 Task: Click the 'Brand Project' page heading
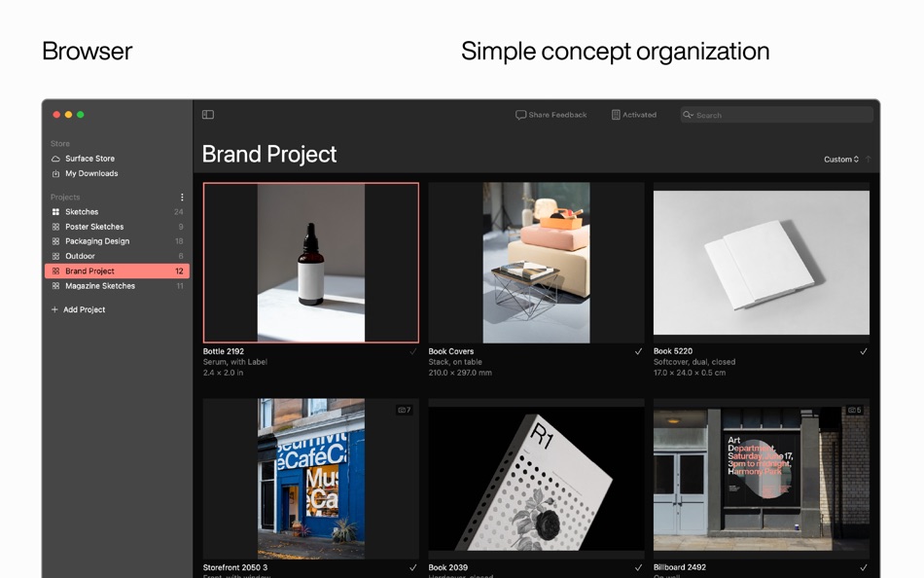tap(268, 155)
